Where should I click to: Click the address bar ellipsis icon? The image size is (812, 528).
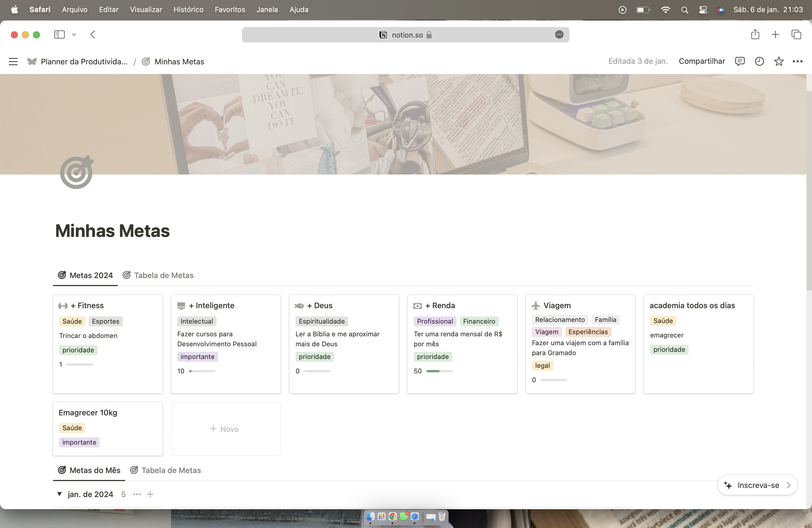click(x=559, y=35)
